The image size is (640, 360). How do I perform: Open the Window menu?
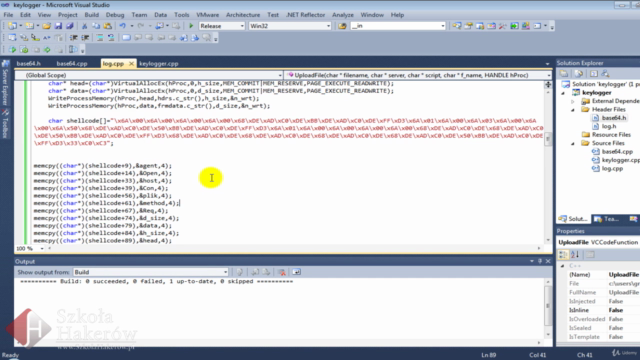[372, 15]
